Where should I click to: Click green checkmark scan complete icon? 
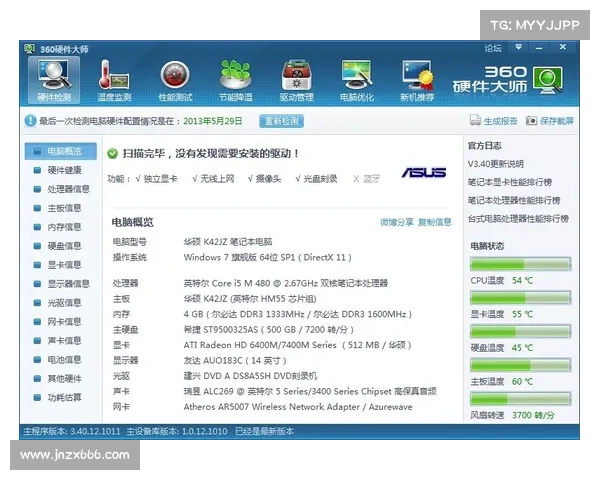pyautogui.click(x=112, y=153)
